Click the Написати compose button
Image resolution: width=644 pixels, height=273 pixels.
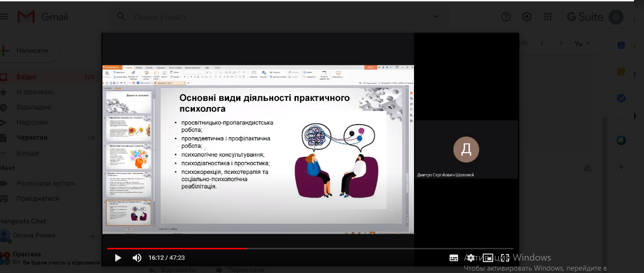coord(32,50)
